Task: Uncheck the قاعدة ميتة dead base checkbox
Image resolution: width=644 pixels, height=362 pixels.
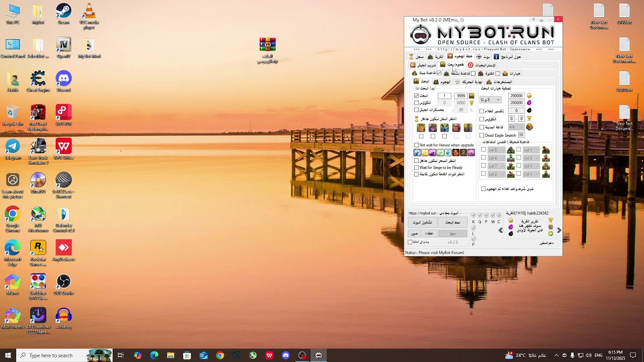Action: coord(439,73)
